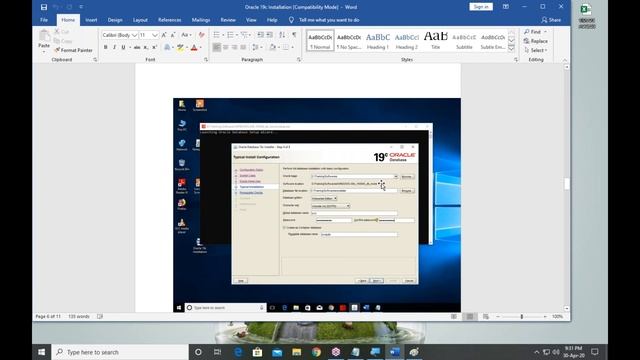The width and height of the screenshot is (640, 360).
Task: Show paragraph marks and hidden symbols
Action: [x=294, y=35]
